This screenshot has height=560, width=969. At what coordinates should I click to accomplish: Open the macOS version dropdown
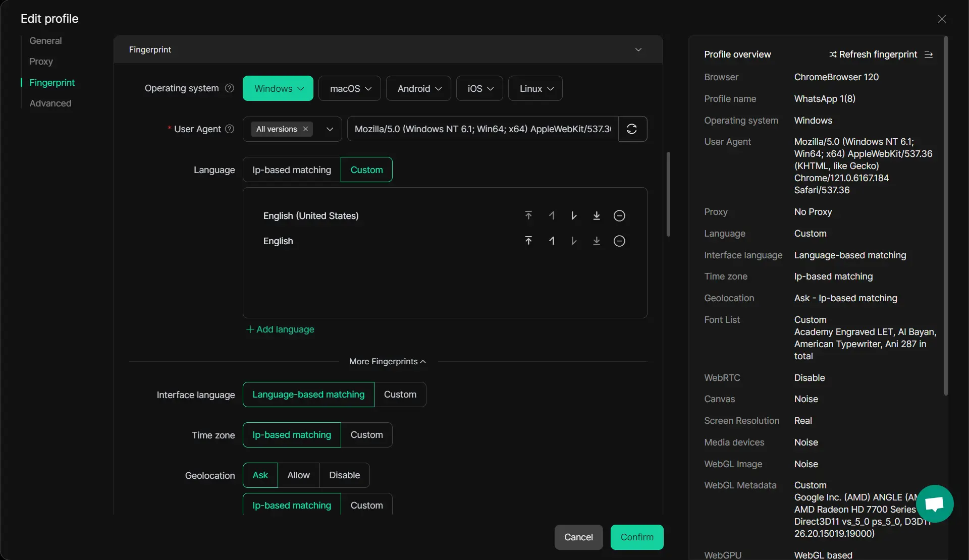coord(350,89)
